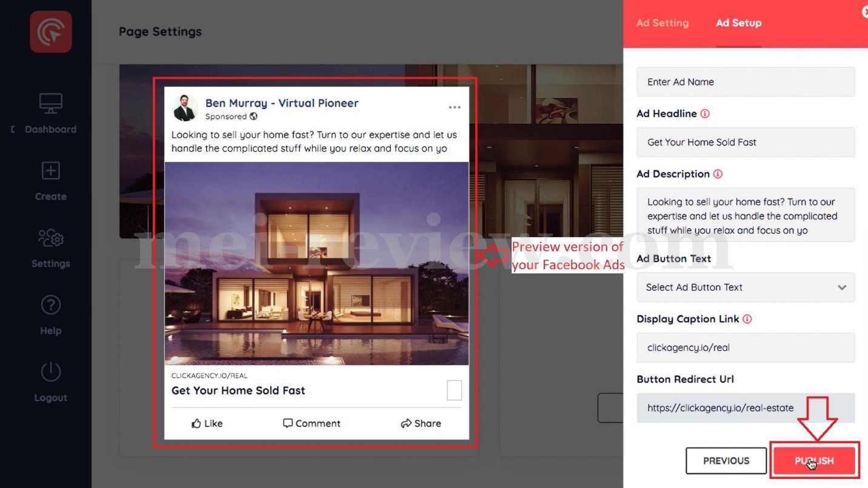The image size is (868, 488).
Task: Open the Dashboard monitor icon
Action: (51, 104)
